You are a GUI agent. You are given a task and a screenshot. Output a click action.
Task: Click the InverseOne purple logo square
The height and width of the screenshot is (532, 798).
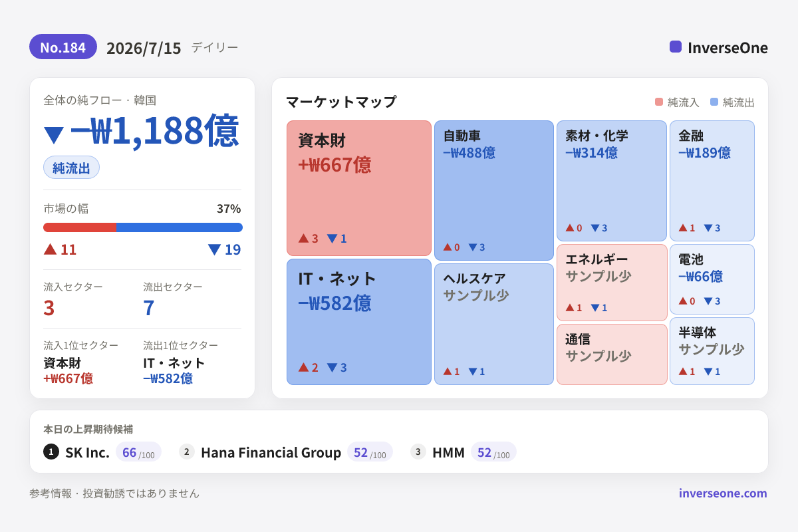pos(676,47)
